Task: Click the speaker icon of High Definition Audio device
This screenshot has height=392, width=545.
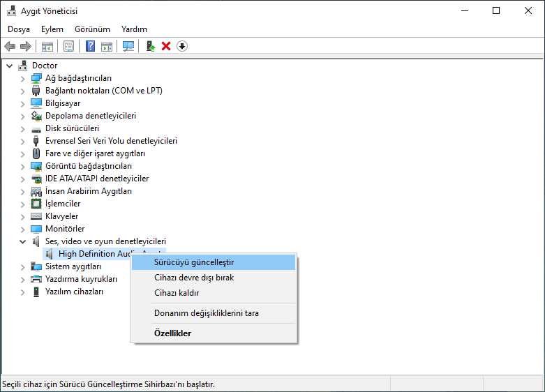Action: tap(50, 254)
